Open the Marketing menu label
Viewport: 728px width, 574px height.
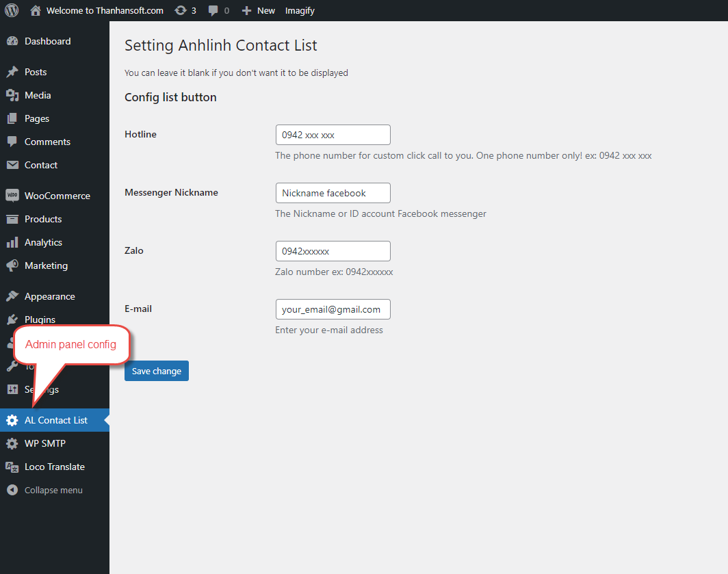(46, 265)
